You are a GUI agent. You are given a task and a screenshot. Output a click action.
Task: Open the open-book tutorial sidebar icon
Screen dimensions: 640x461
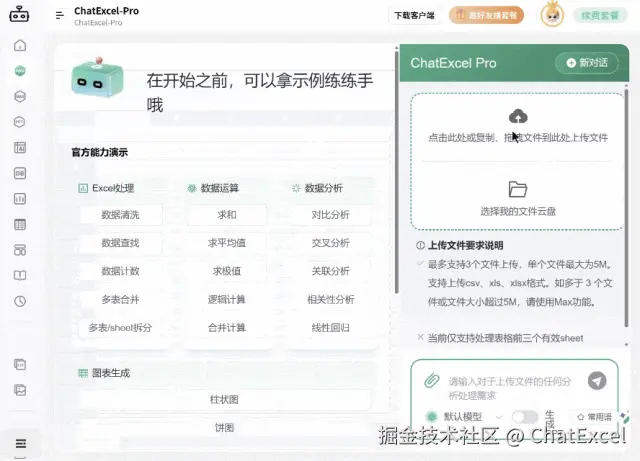[20, 275]
